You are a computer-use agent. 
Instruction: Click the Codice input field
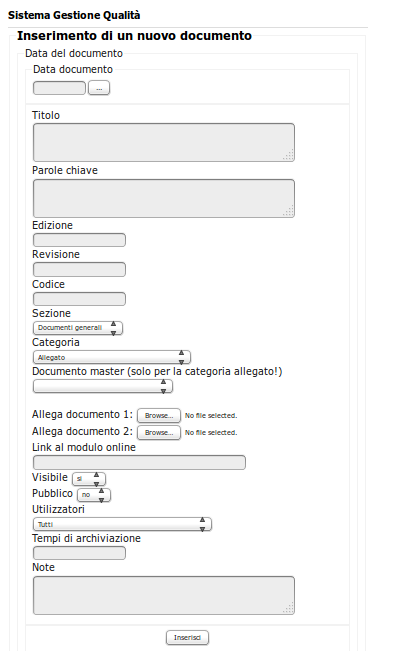click(x=79, y=299)
